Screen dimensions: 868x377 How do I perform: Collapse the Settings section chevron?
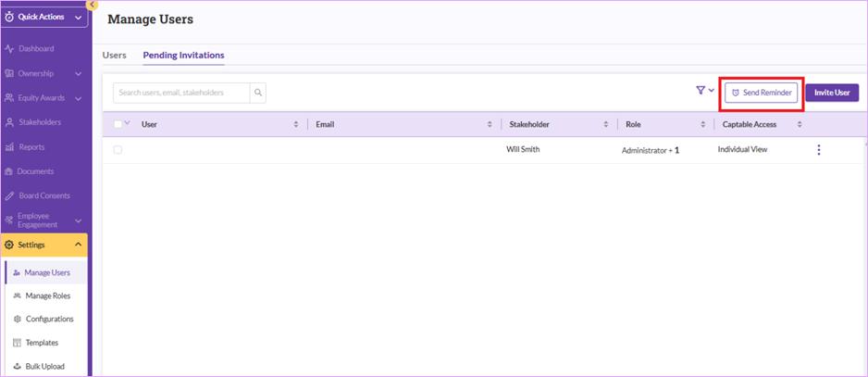(78, 245)
